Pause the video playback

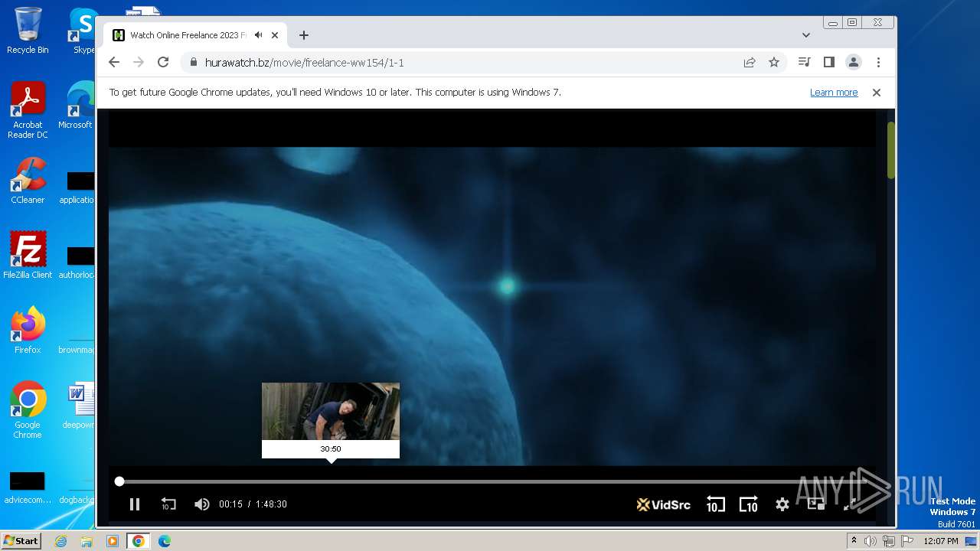point(135,504)
